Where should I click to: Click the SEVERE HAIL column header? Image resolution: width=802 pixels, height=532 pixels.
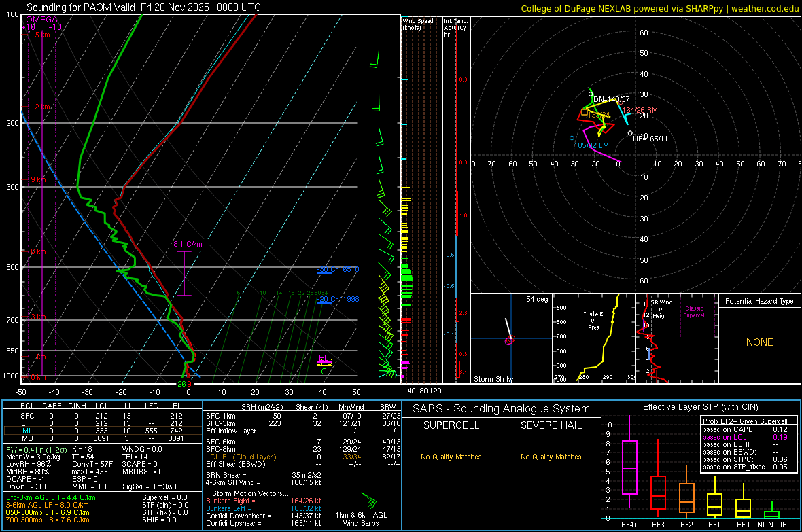[551, 425]
